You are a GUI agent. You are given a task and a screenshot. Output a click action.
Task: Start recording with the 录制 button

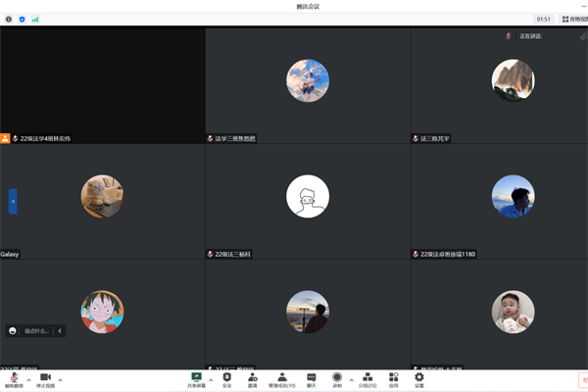click(x=337, y=378)
